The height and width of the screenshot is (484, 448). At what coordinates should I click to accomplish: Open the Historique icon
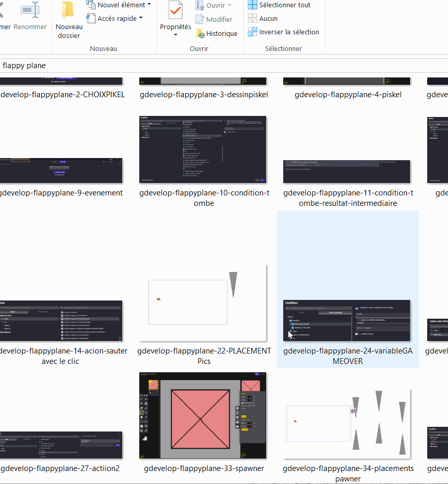pyautogui.click(x=200, y=33)
